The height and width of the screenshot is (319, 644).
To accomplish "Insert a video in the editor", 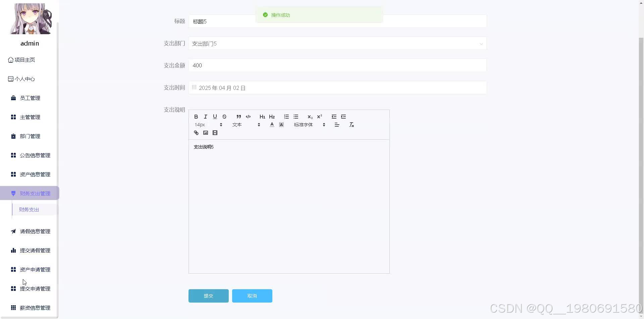I will (x=215, y=133).
